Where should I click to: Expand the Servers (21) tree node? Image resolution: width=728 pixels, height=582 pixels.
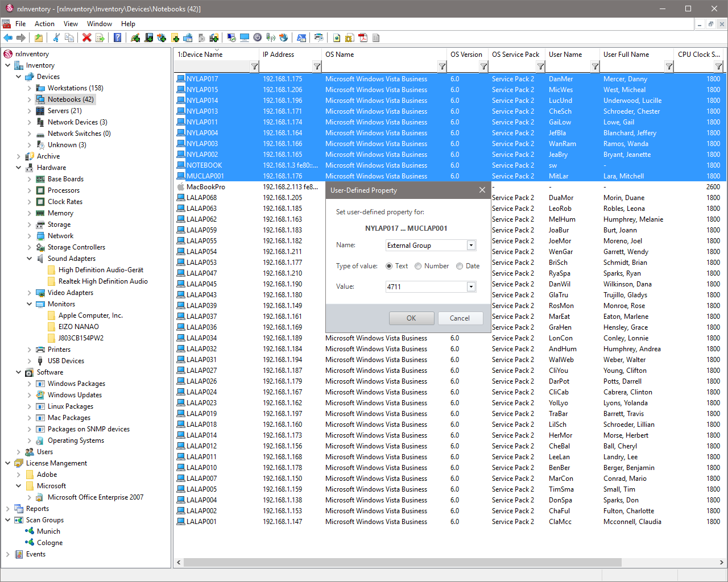tap(30, 111)
